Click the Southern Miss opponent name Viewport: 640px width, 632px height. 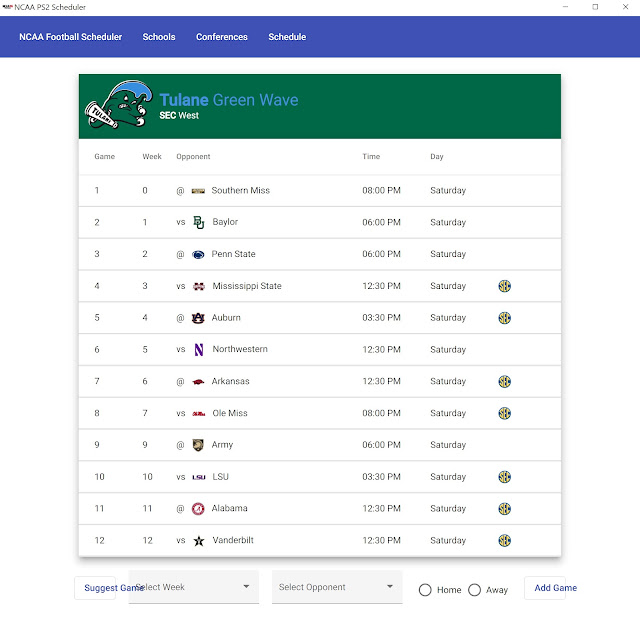coord(240,191)
